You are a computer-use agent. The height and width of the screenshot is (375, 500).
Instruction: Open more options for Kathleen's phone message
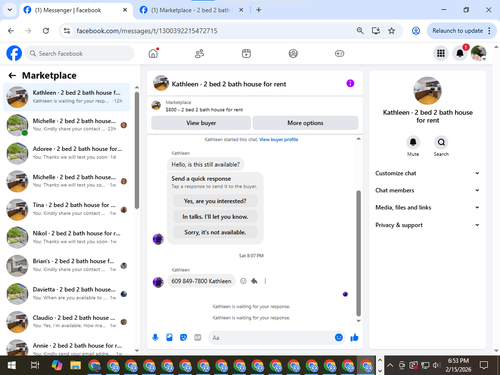[x=265, y=281]
